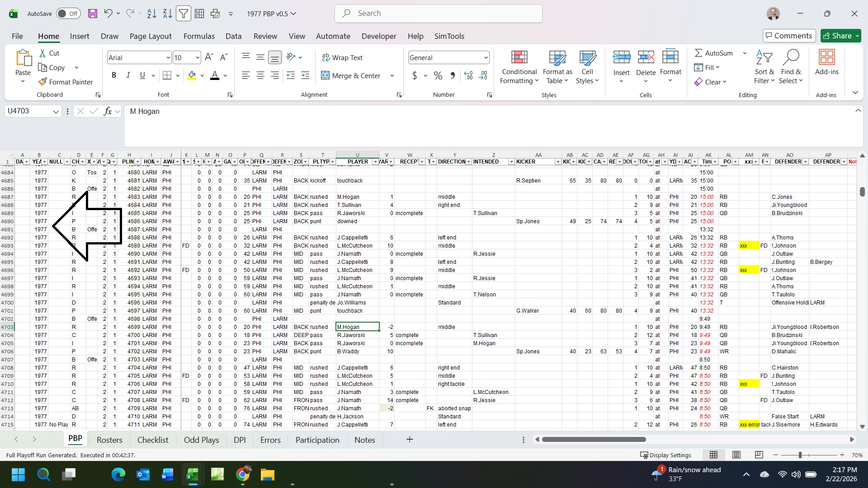The image size is (868, 488).
Task: Apply Percent Style number format
Action: click(x=438, y=75)
